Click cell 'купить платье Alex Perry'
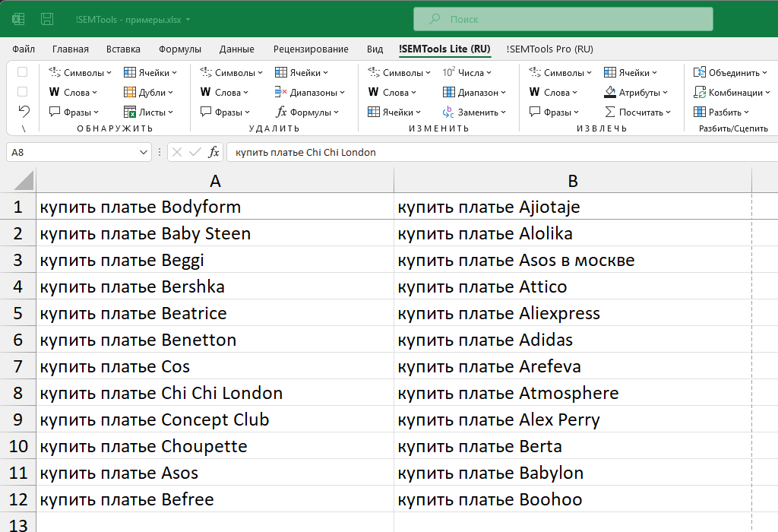 coord(573,420)
